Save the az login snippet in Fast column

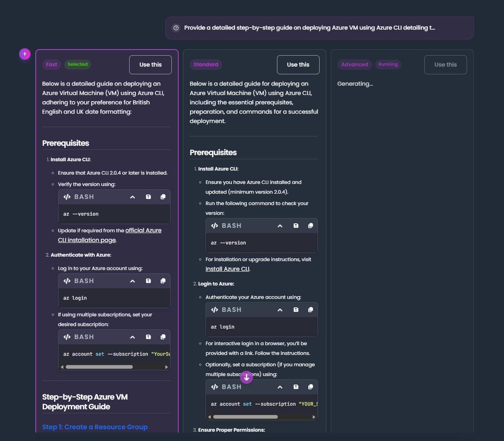point(148,281)
